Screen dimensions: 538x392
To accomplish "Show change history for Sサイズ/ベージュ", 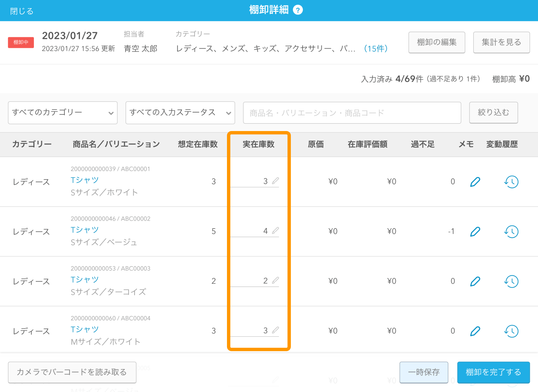I will pos(511,232).
